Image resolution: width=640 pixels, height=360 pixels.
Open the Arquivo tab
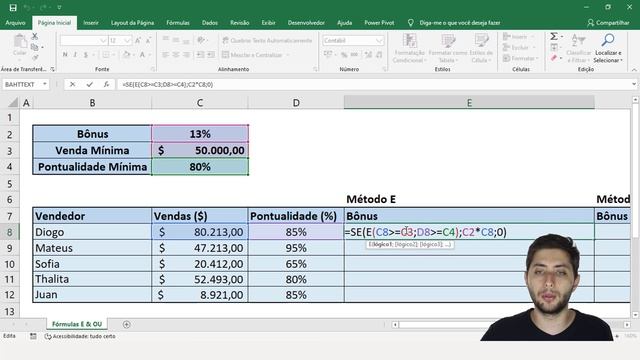pos(16,23)
